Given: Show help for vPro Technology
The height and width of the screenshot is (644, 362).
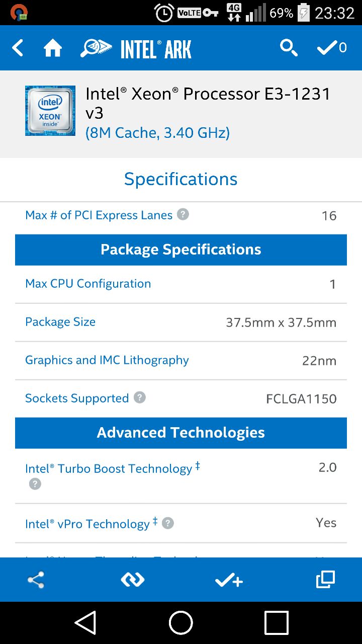Looking at the screenshot, I should (x=168, y=523).
